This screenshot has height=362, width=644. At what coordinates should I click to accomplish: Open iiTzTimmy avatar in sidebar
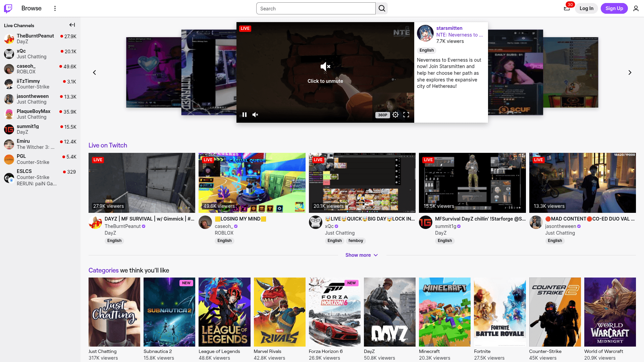pos(9,84)
